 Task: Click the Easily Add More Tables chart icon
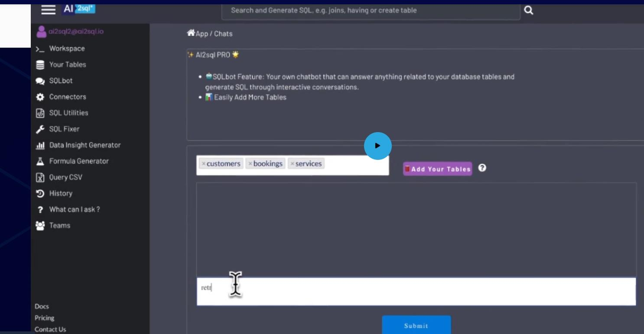(x=208, y=97)
